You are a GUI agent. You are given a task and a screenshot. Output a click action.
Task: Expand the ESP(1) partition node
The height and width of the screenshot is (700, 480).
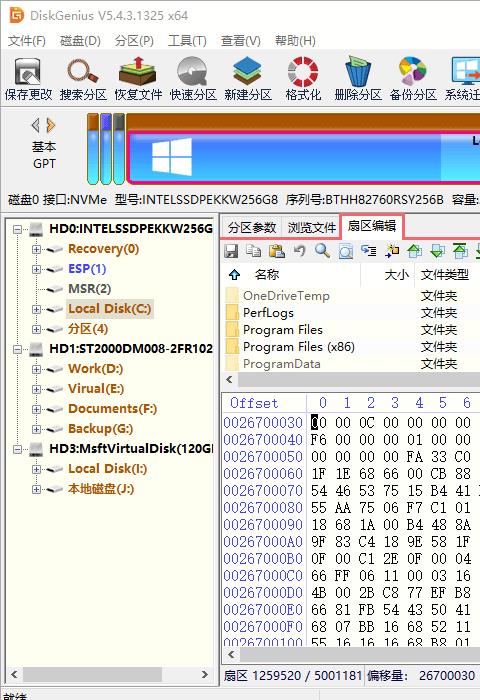click(37, 269)
